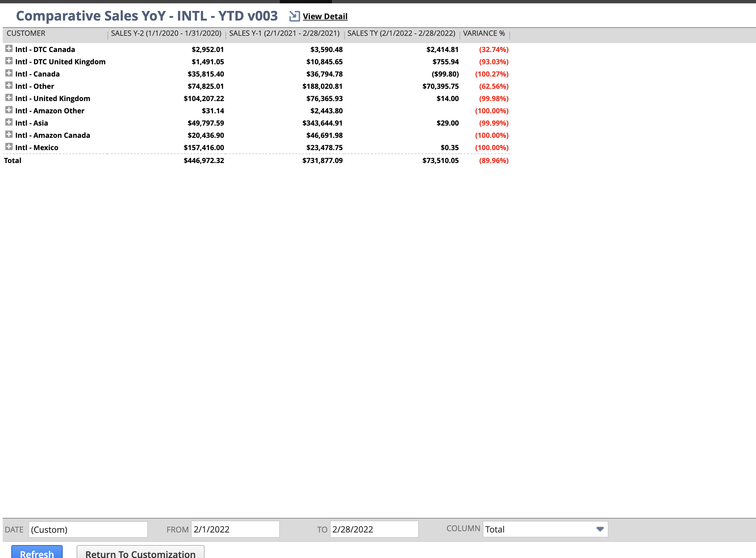756x558 pixels.
Task: Click the $157,416.00 sales value
Action: (x=204, y=147)
